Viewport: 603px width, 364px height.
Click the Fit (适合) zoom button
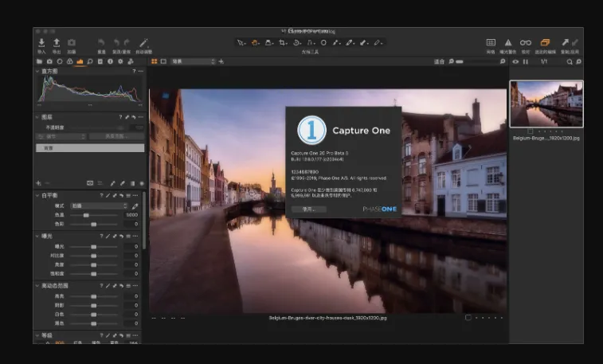[x=439, y=61]
